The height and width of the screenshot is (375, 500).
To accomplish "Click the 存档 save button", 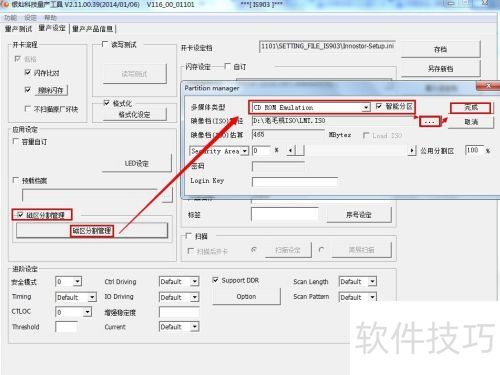I will [440, 49].
